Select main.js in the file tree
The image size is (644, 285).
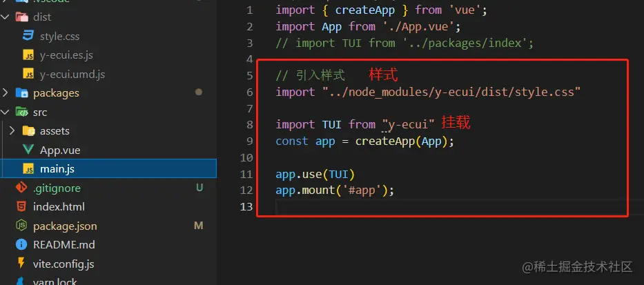(57, 169)
